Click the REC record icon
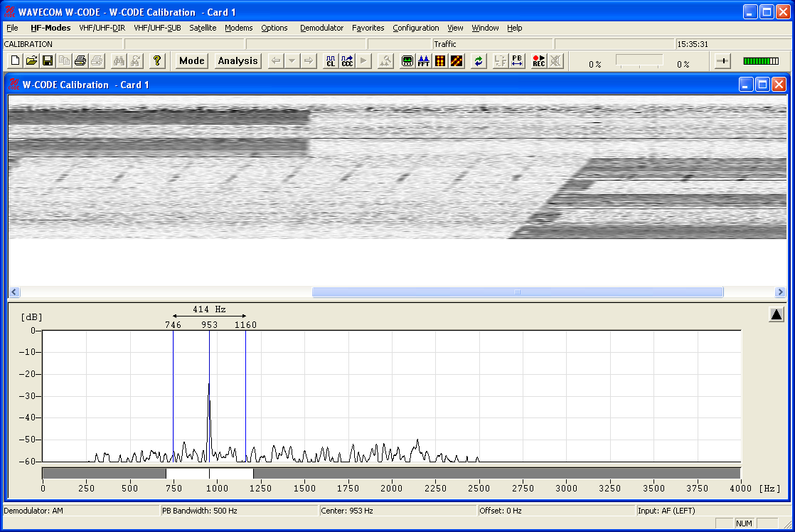 [538, 61]
